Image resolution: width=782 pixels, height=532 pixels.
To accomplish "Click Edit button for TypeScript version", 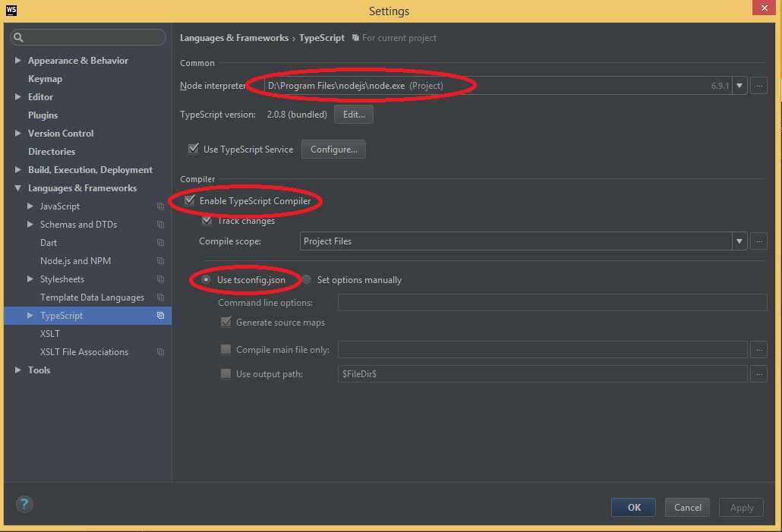I will tap(354, 114).
